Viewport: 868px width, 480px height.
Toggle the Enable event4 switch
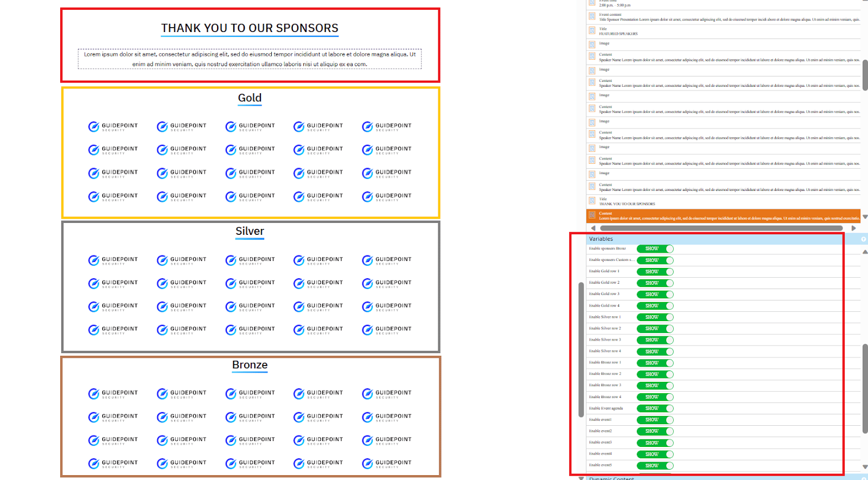tap(655, 455)
